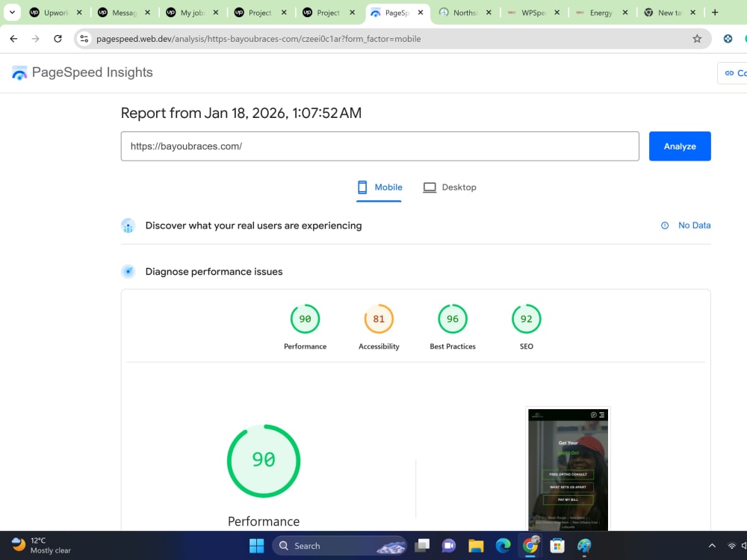Click the Diagnose performance issues icon
Screen dimensions: 747x560
click(x=128, y=272)
